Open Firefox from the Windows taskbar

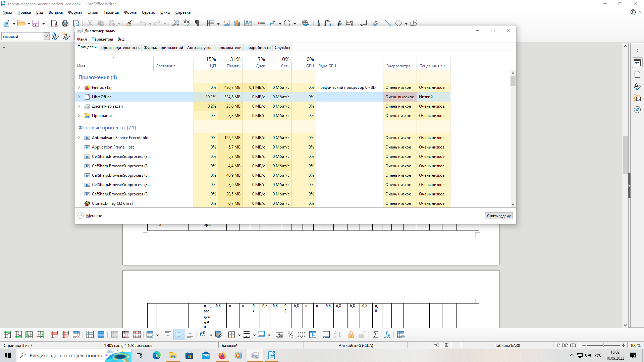[222, 355]
